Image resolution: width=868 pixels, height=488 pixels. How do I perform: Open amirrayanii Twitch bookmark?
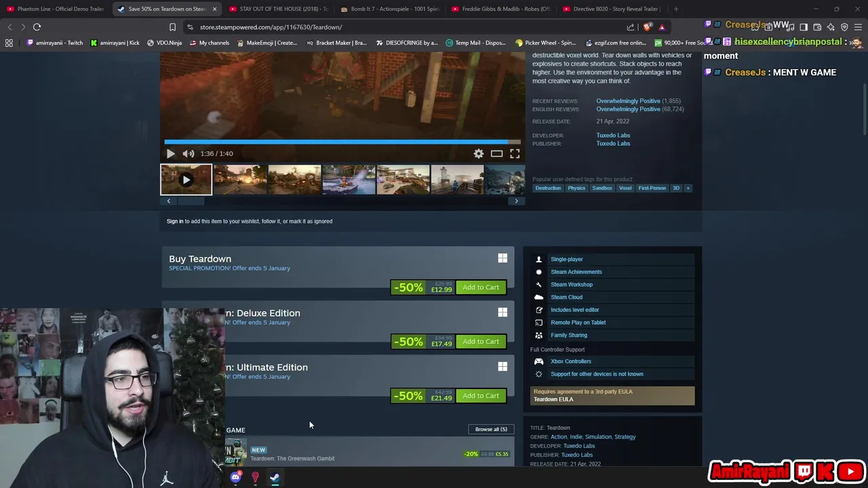click(x=55, y=43)
